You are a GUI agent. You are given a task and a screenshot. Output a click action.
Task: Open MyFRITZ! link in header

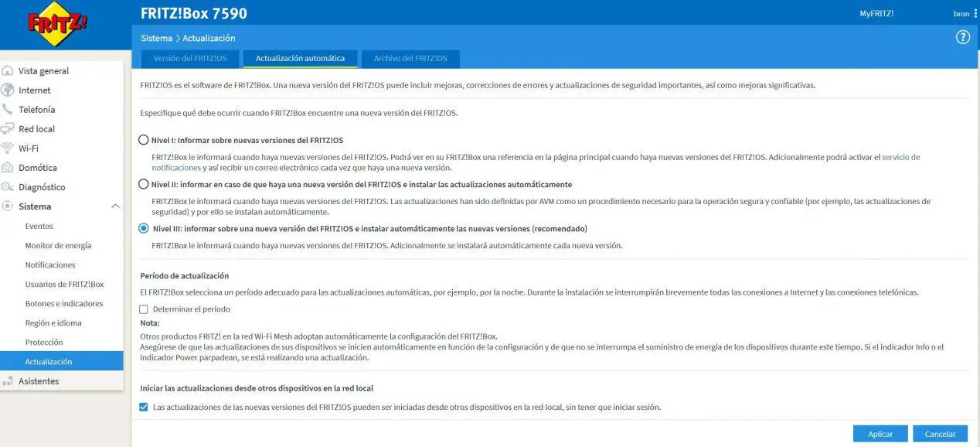click(x=876, y=13)
